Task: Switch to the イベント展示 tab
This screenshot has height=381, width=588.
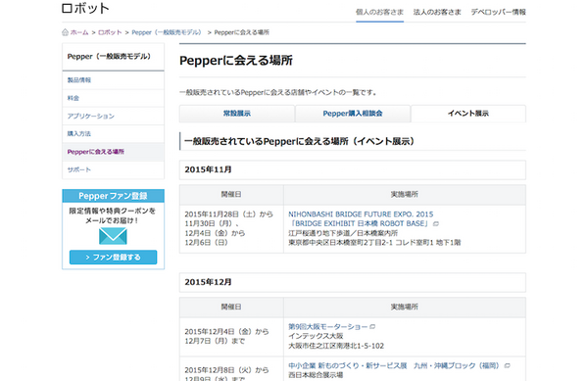Action: 468,114
